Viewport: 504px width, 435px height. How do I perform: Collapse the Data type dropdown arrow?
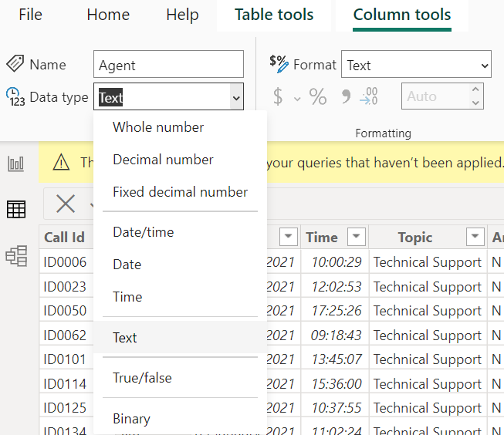[x=237, y=96]
